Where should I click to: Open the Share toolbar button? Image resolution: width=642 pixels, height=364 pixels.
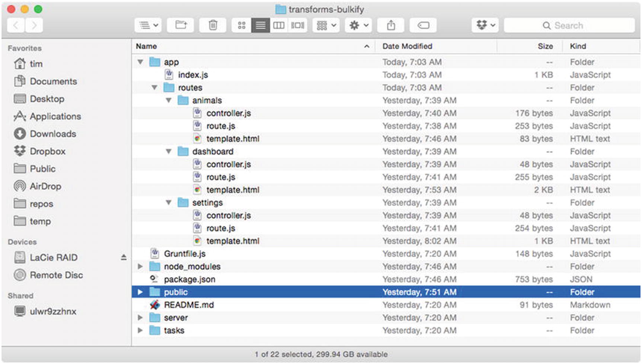click(x=390, y=25)
